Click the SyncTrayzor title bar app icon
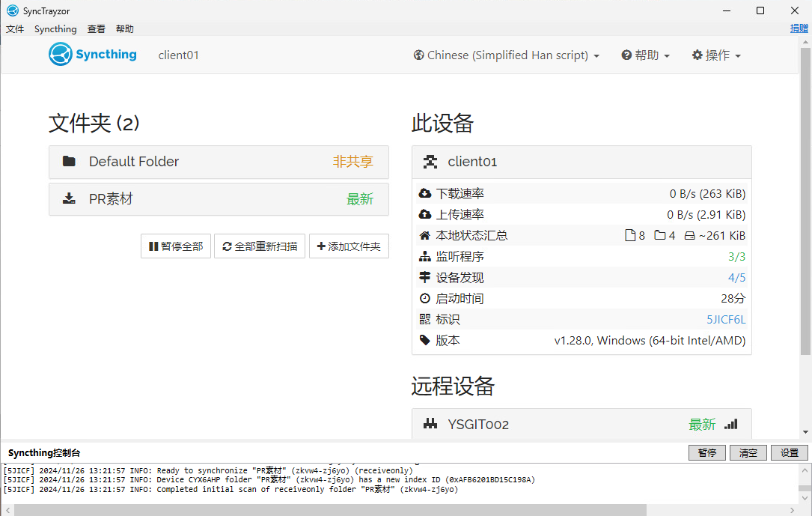Image resolution: width=812 pixels, height=516 pixels. pos(13,10)
